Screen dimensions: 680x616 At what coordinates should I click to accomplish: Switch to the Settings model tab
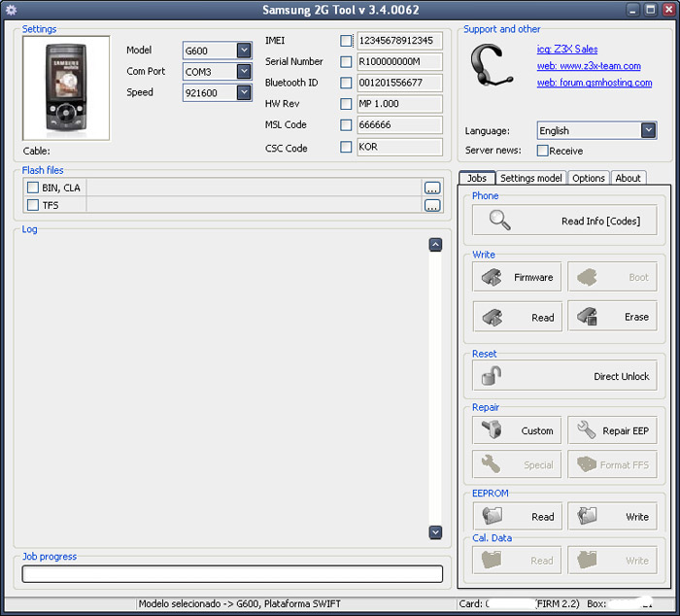click(x=530, y=178)
